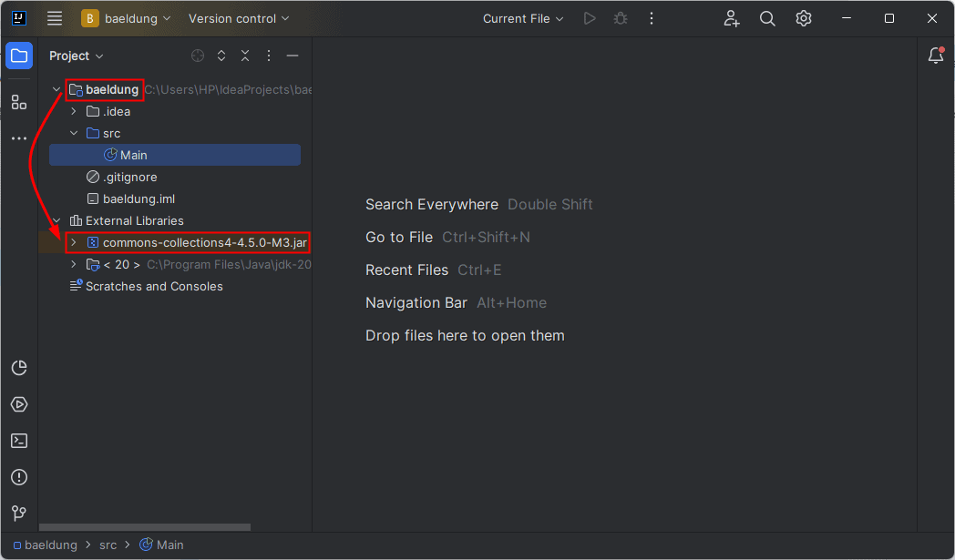
Task: Click baeldung in the navigation breadcrumb
Action: [x=46, y=545]
